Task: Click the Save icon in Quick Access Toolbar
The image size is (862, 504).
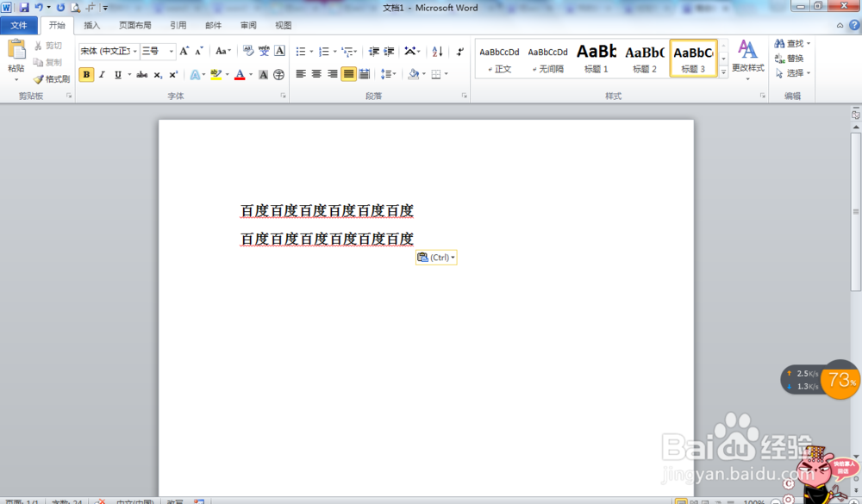Action: pos(23,8)
